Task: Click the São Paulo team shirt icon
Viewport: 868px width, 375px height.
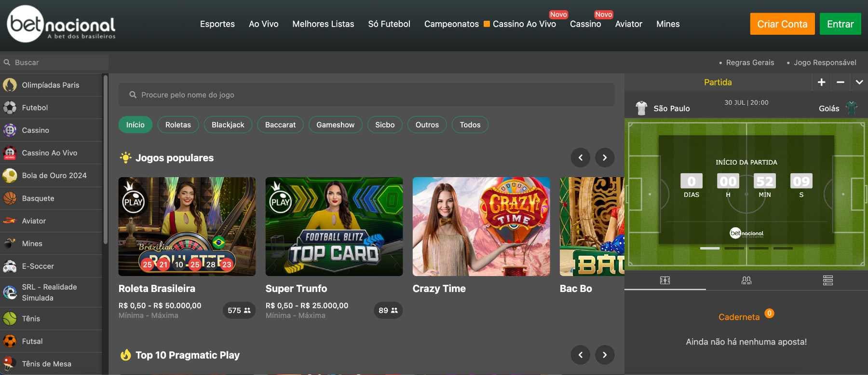Action: [641, 108]
